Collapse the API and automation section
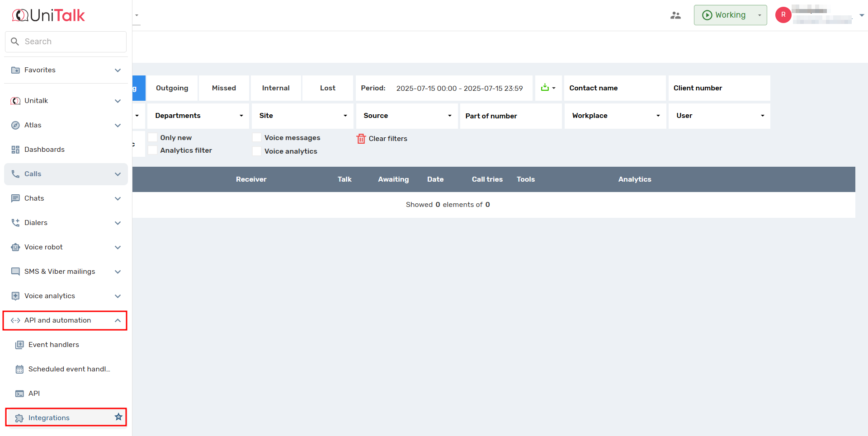Viewport: 868px width, 436px height. tap(118, 320)
